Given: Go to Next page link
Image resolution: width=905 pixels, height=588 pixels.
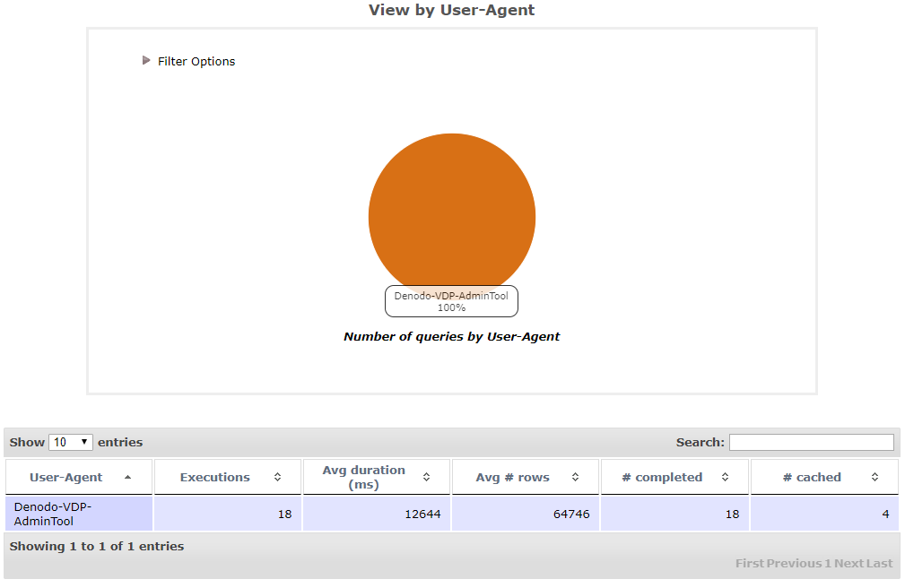Looking at the screenshot, I should click(x=848, y=563).
